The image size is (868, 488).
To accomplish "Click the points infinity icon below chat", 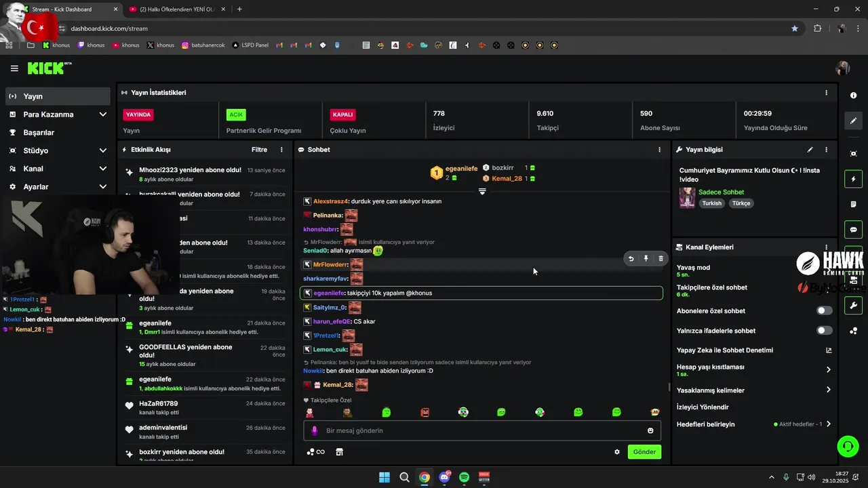I will coord(316,452).
